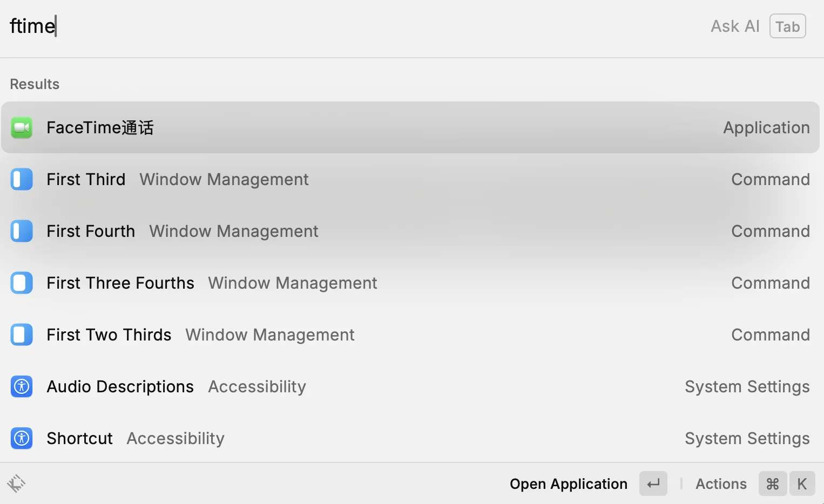The height and width of the screenshot is (504, 824).
Task: Open Audio Descriptions system setting
Action: pos(410,386)
